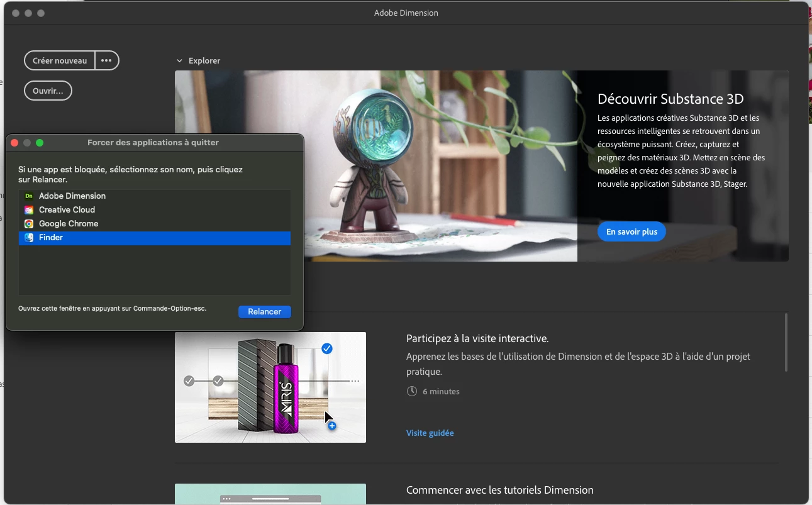The width and height of the screenshot is (812, 505).
Task: Close the Forcer des applications à quitter window
Action: (x=14, y=143)
